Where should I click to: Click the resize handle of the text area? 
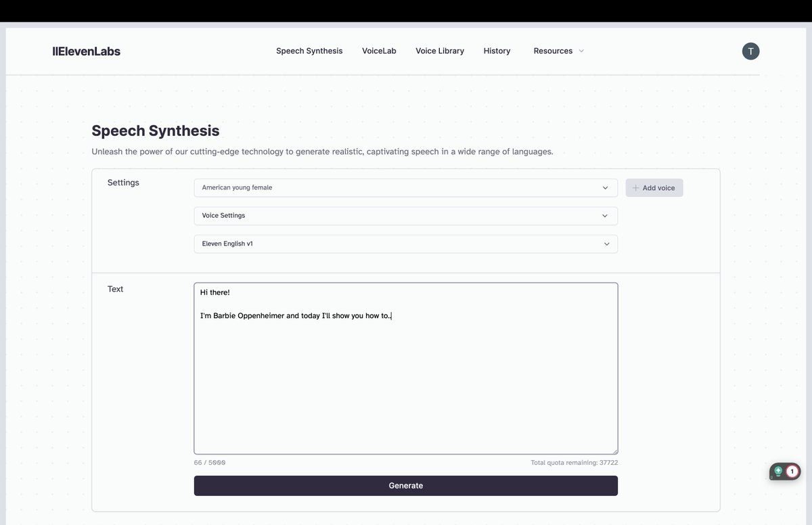click(x=614, y=451)
